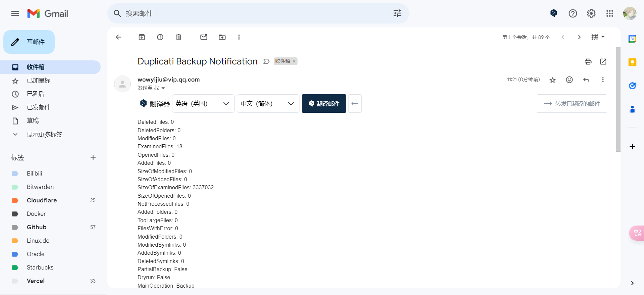The height and width of the screenshot is (295, 644).
Task: Collapse translator bar with left arrow
Action: tap(355, 104)
